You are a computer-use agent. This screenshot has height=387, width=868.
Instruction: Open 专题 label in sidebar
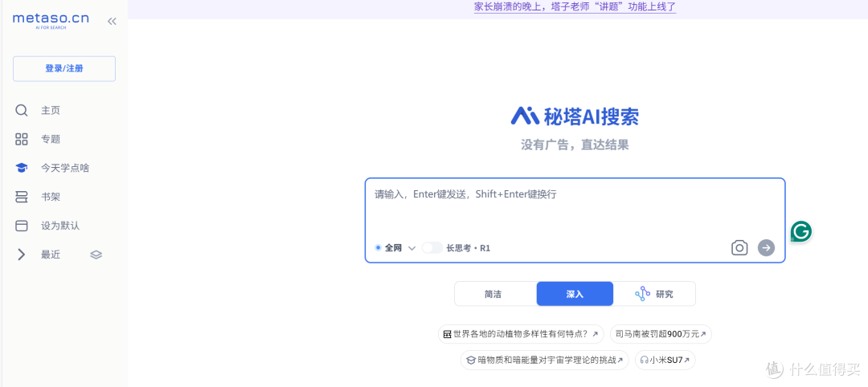coord(51,140)
